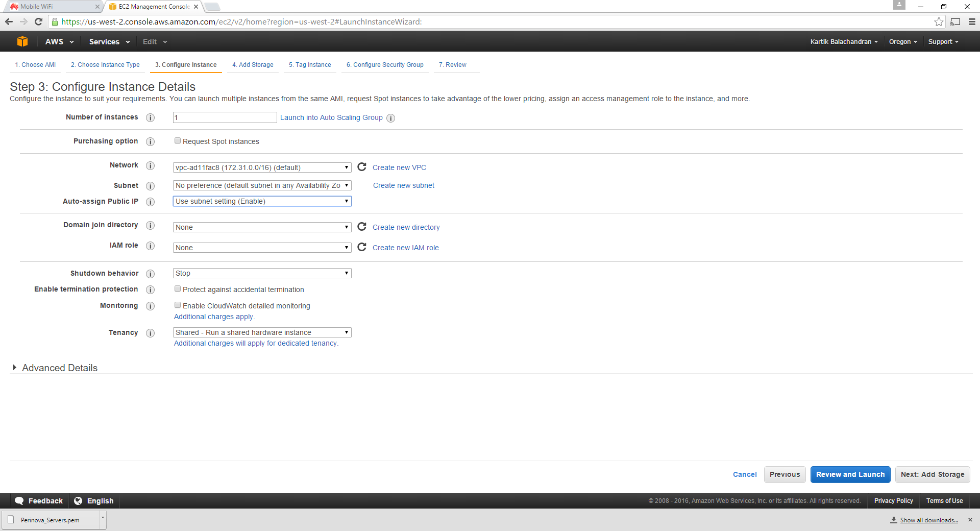
Task: Go to step 1 Choose AMI
Action: pos(35,65)
